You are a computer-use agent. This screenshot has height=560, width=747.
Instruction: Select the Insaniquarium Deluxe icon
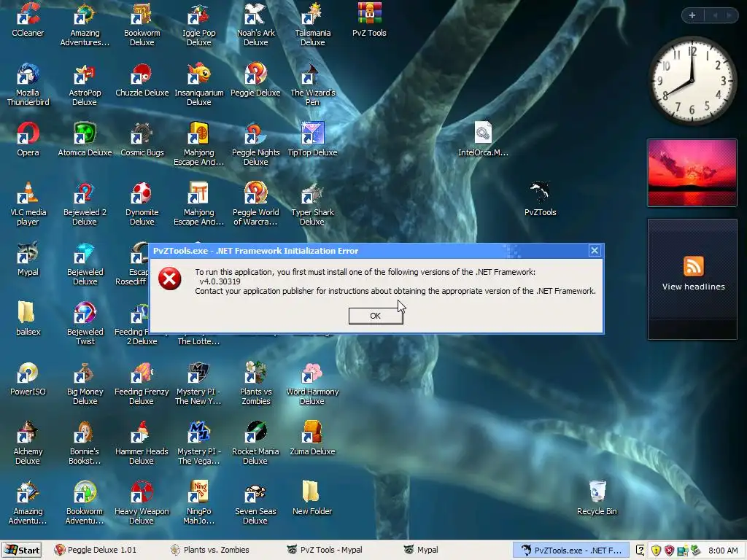[x=198, y=85]
